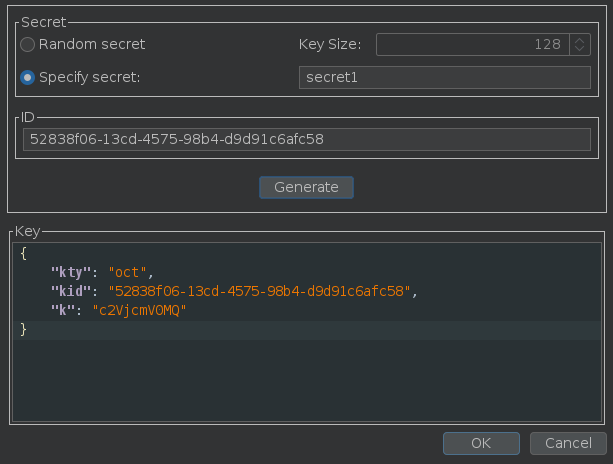Decrease Key Size with the down arrow
Screen dimensions: 613x464
[580, 49]
